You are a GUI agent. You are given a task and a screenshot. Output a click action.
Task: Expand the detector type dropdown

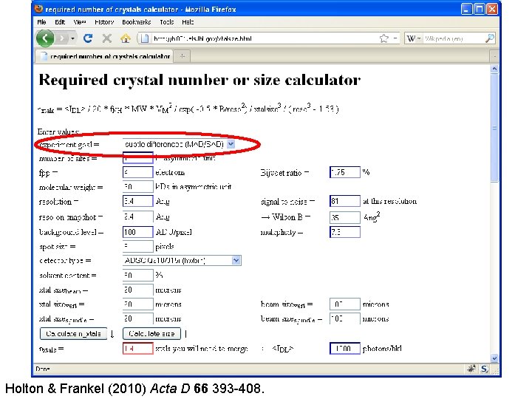point(236,261)
